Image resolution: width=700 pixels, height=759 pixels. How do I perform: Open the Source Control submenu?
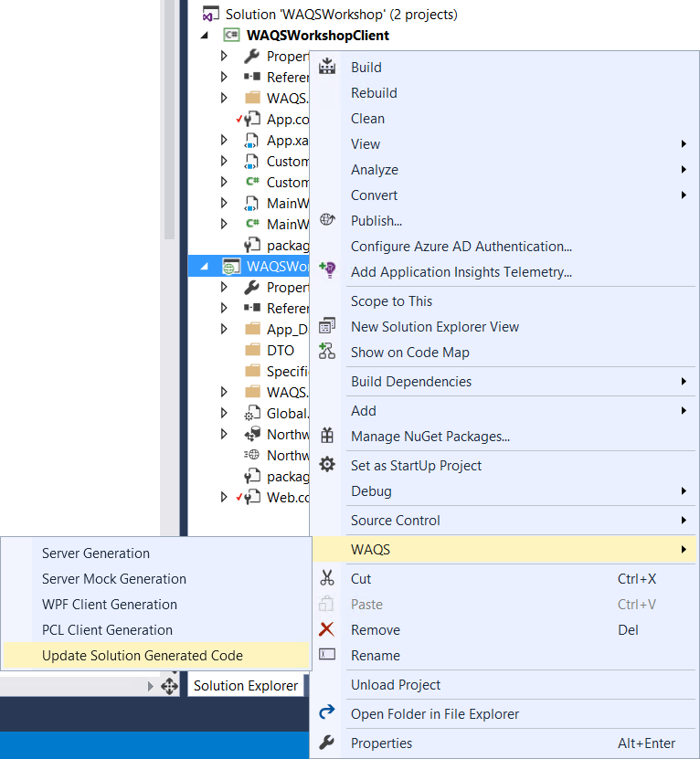(504, 521)
